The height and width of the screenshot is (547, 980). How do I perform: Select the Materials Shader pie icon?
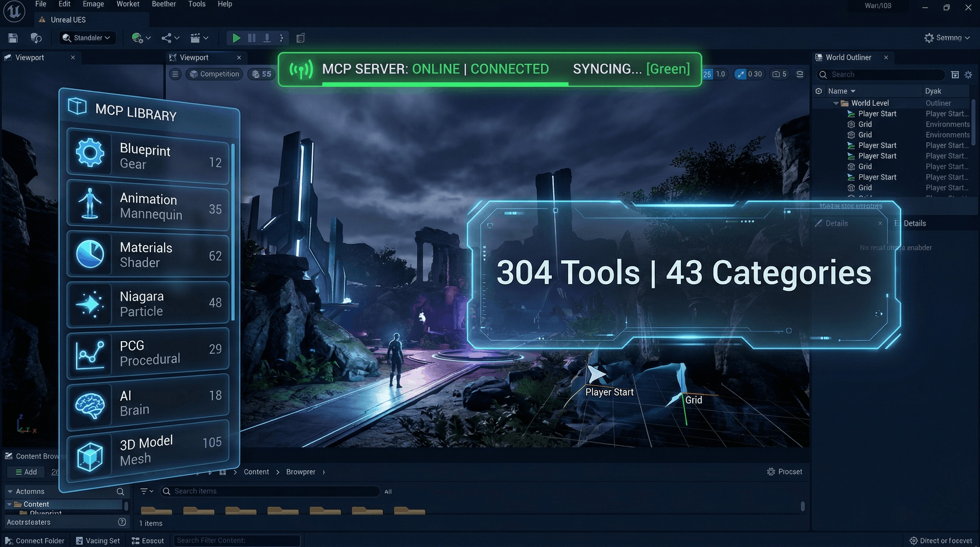[90, 254]
